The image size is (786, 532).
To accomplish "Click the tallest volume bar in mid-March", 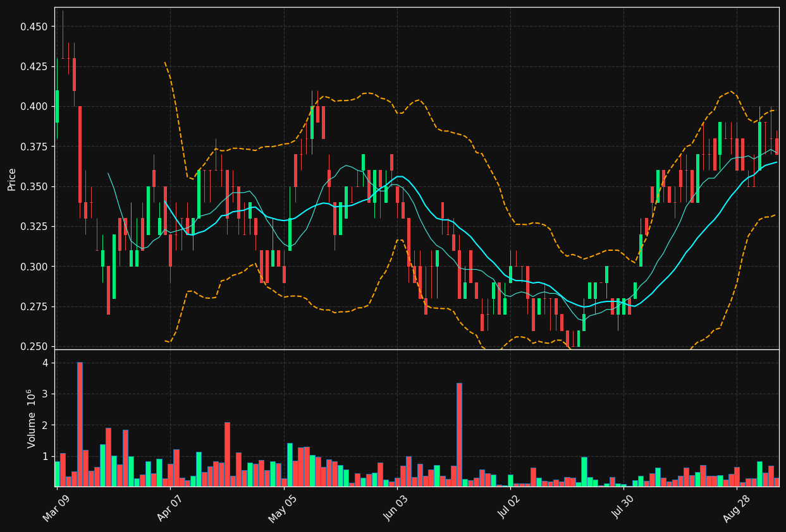I will (80, 424).
